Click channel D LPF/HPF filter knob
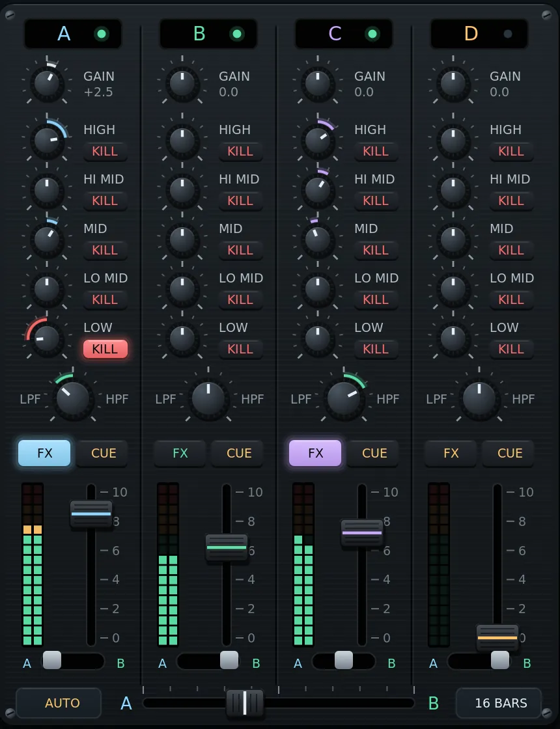Screen dimensions: 560x729 pyautogui.click(x=479, y=400)
